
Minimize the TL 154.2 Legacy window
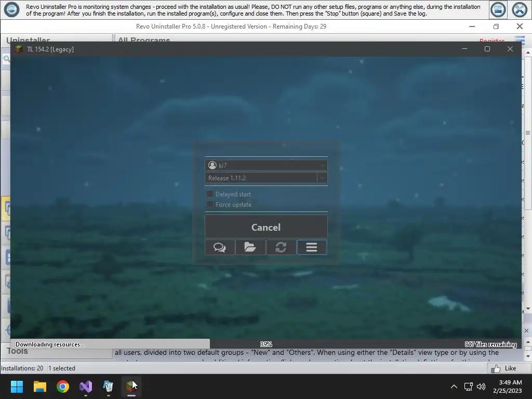[464, 49]
